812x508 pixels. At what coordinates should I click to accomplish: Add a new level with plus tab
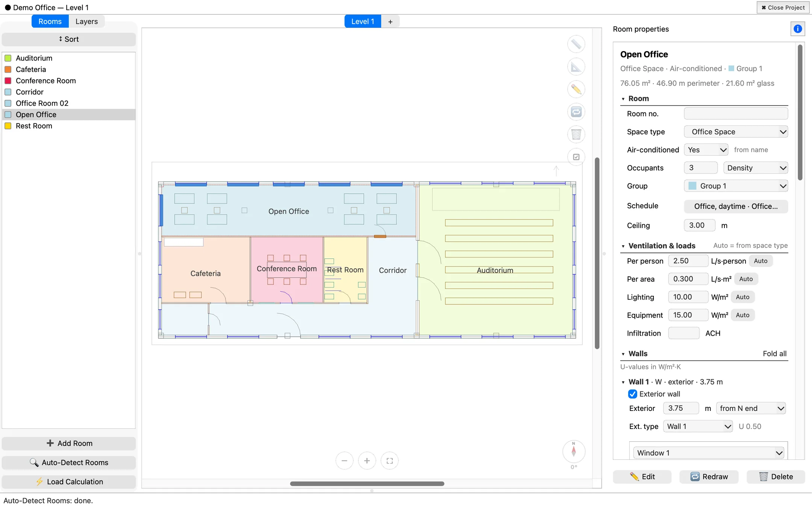click(390, 21)
